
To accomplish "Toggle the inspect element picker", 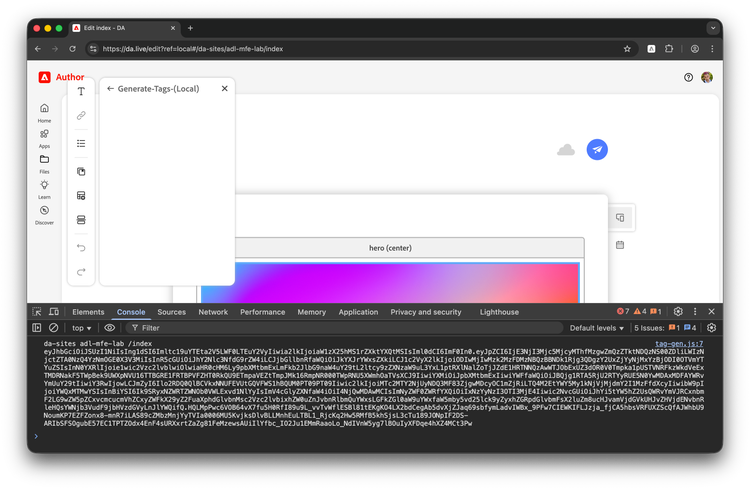I will (x=37, y=312).
